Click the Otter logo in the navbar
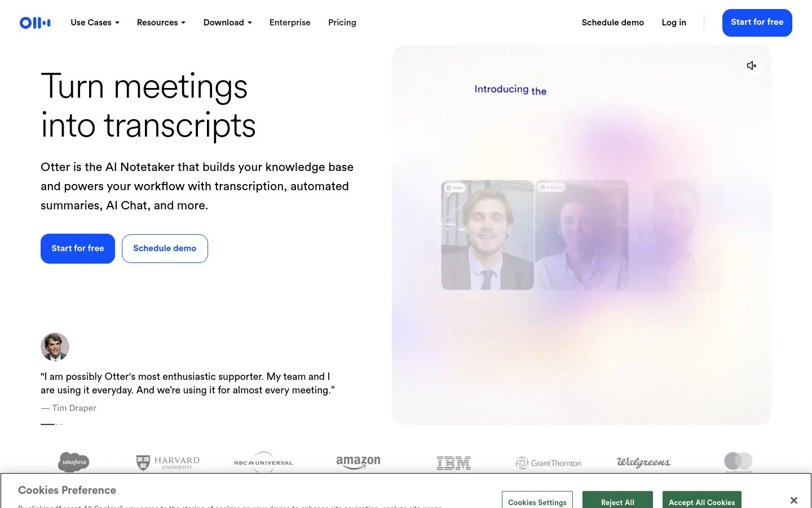Screen dimensions: 812x508 tap(35, 23)
